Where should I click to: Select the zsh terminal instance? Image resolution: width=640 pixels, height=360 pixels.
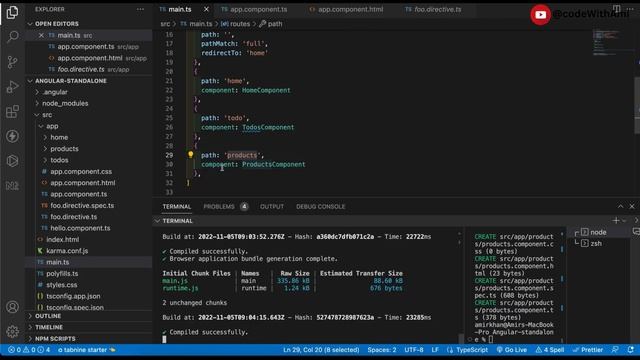(596, 243)
